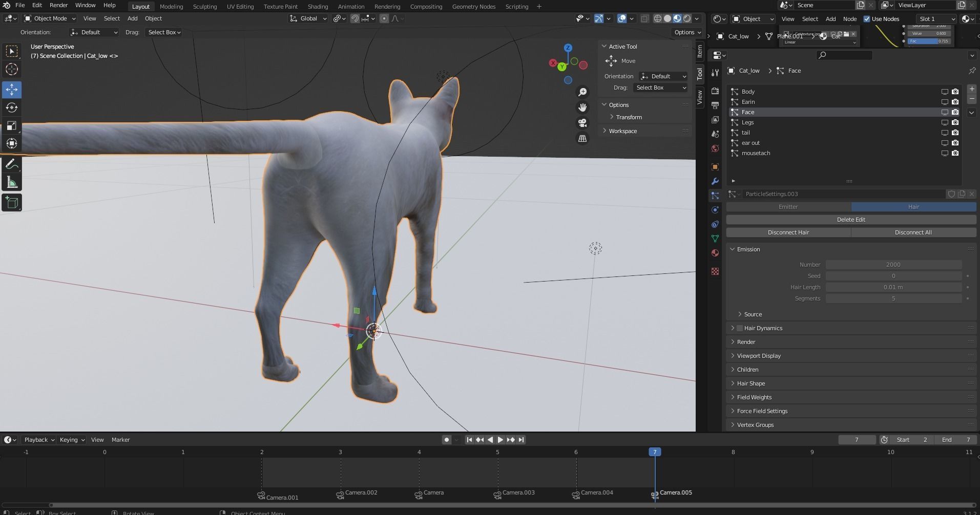980x515 pixels.
Task: Toggle render visibility for ear out system
Action: pyautogui.click(x=955, y=143)
